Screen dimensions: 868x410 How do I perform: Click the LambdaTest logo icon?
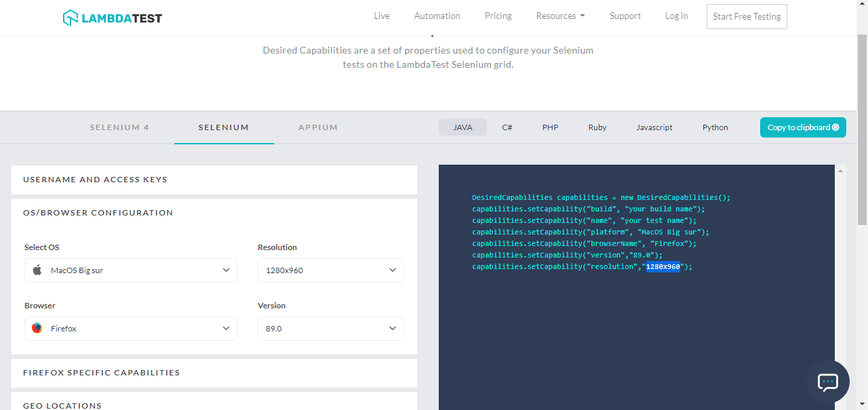coord(71,18)
